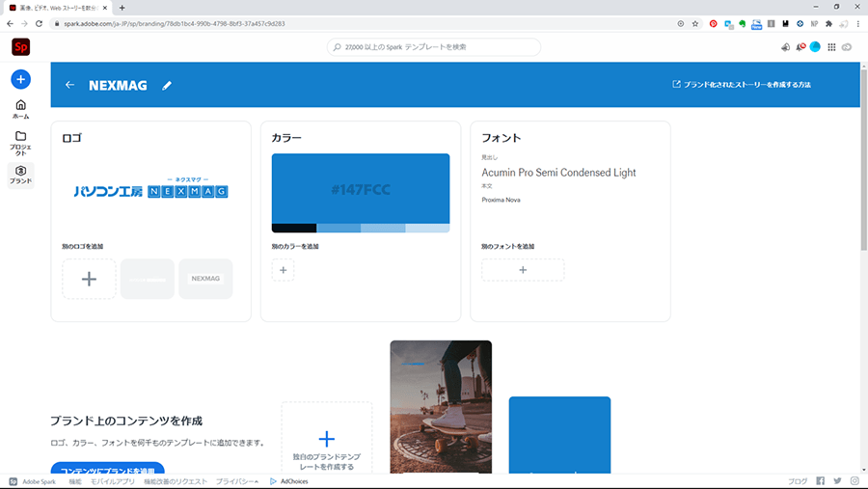Select the lightest blue palette swatch
The image size is (868, 489).
point(427,229)
